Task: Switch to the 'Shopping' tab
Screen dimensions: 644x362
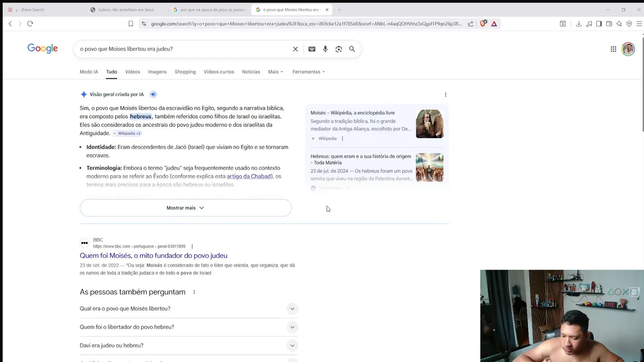Action: [x=185, y=72]
